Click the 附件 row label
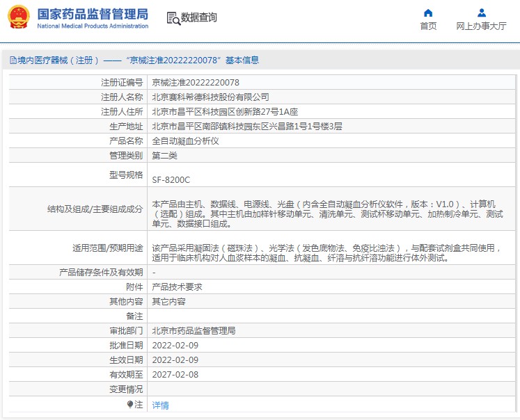 [134, 287]
